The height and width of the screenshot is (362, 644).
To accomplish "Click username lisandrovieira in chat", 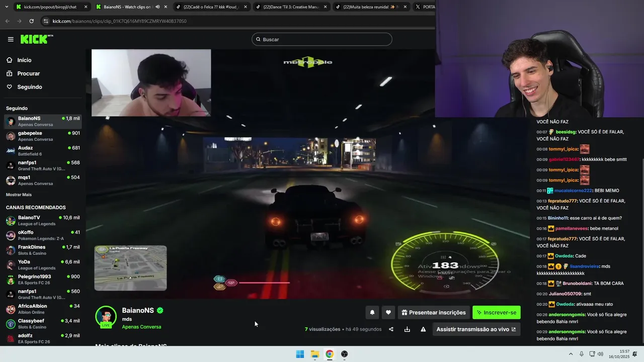I will click(x=584, y=266).
